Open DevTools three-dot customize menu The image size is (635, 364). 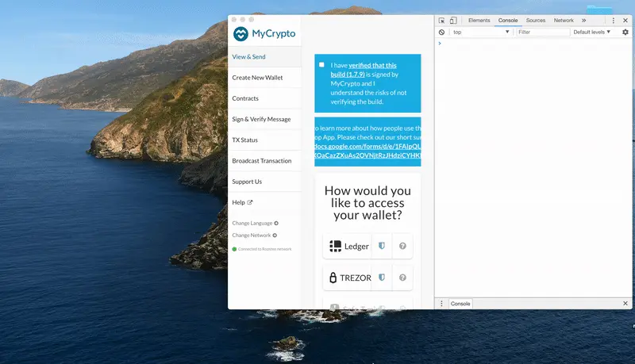613,21
